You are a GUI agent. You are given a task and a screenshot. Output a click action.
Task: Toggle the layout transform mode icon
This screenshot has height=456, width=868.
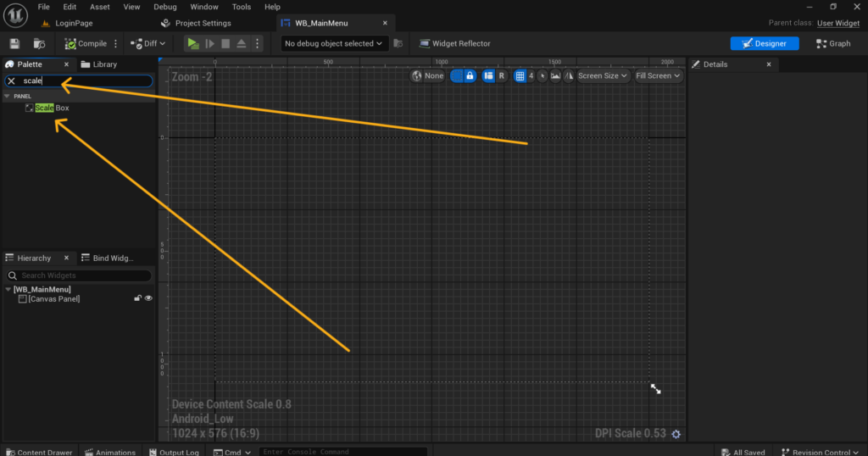click(x=488, y=75)
